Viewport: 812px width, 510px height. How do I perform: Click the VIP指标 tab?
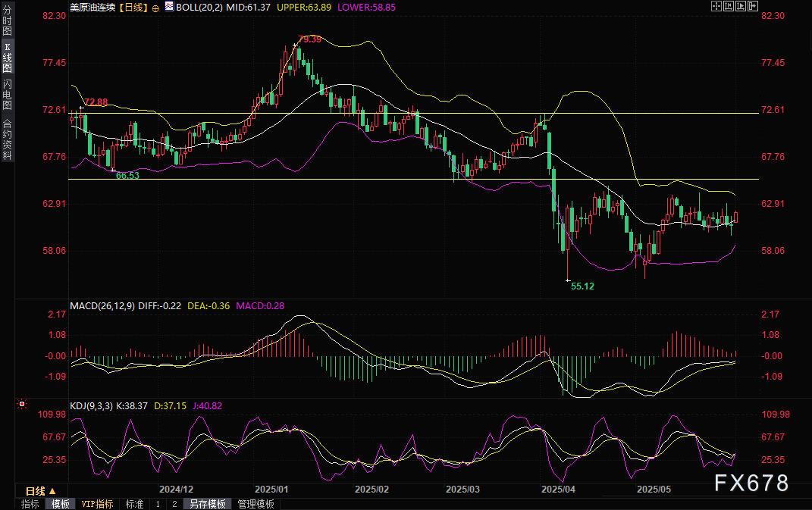[98, 504]
